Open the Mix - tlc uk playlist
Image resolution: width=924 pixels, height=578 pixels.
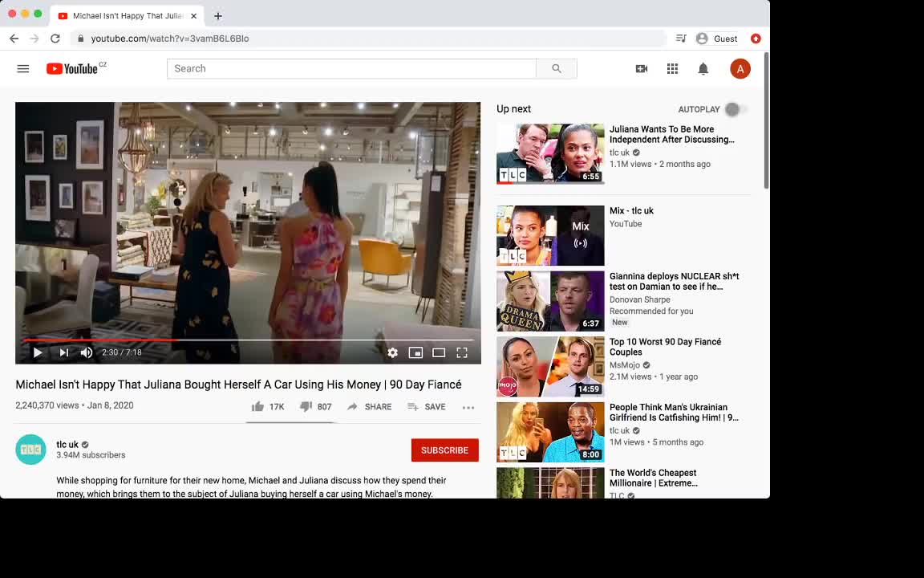point(631,210)
